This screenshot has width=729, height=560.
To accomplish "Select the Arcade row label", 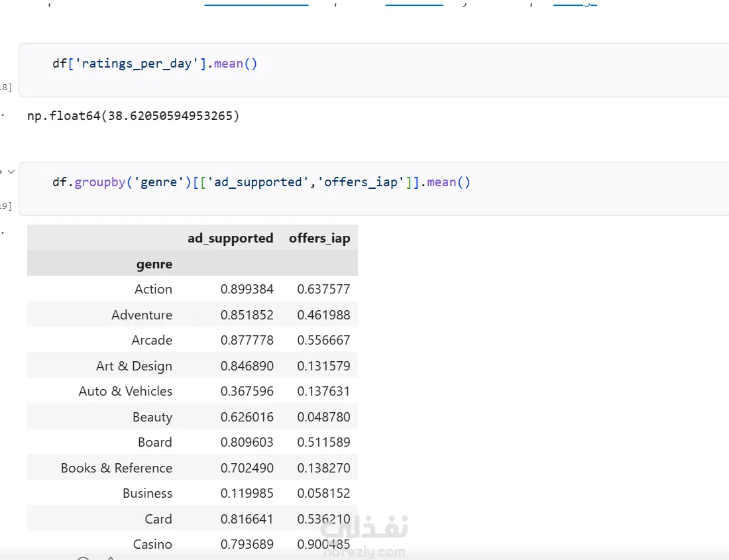I will [x=152, y=340].
